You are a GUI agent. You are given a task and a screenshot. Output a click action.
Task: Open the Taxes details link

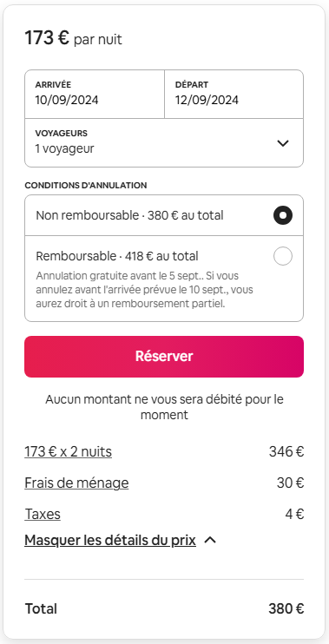pyautogui.click(x=43, y=514)
